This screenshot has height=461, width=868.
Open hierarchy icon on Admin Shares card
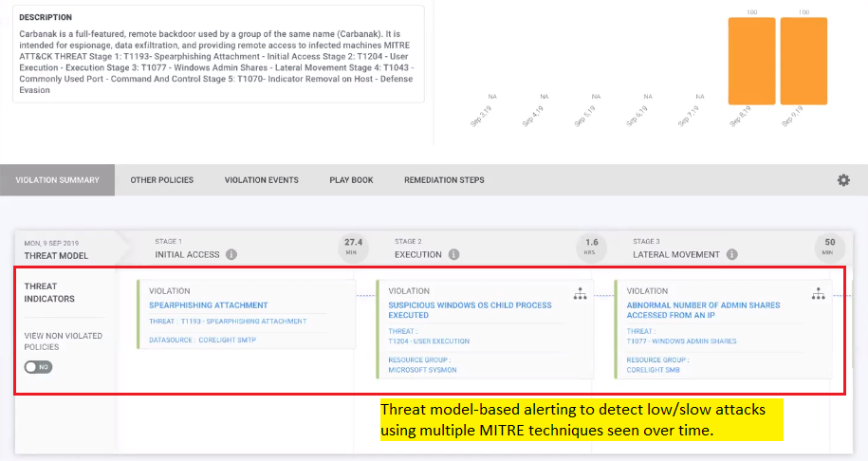818,294
